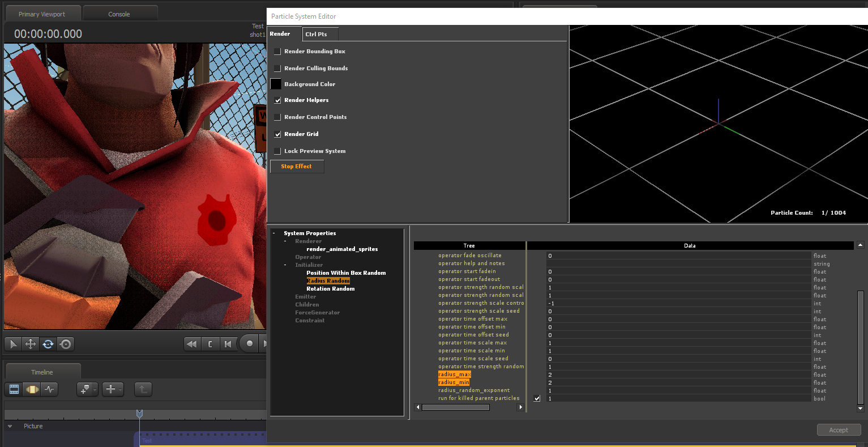
Task: Uncheck the Render Grid checkbox
Action: (277, 134)
